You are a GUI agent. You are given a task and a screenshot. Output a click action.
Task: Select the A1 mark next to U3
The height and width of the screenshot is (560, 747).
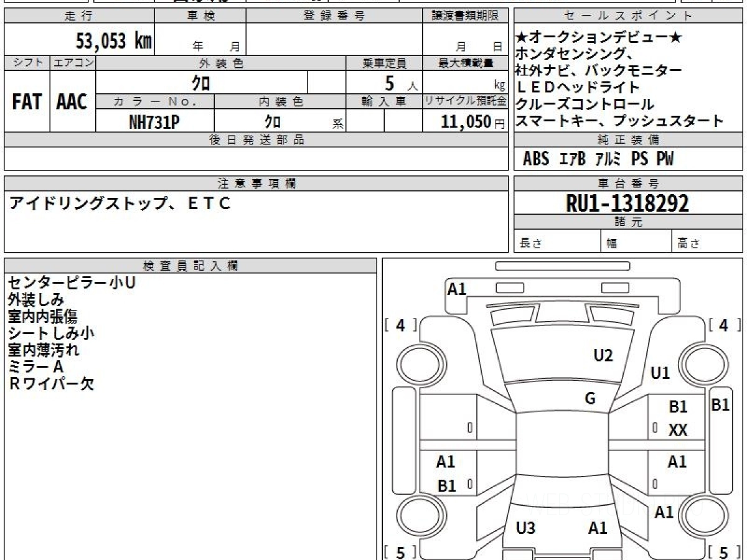click(598, 528)
